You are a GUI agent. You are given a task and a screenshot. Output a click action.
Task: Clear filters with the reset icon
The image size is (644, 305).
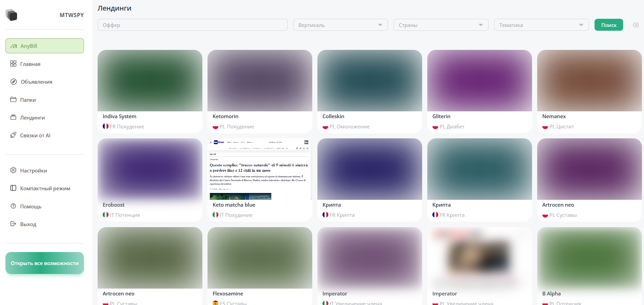tap(635, 25)
